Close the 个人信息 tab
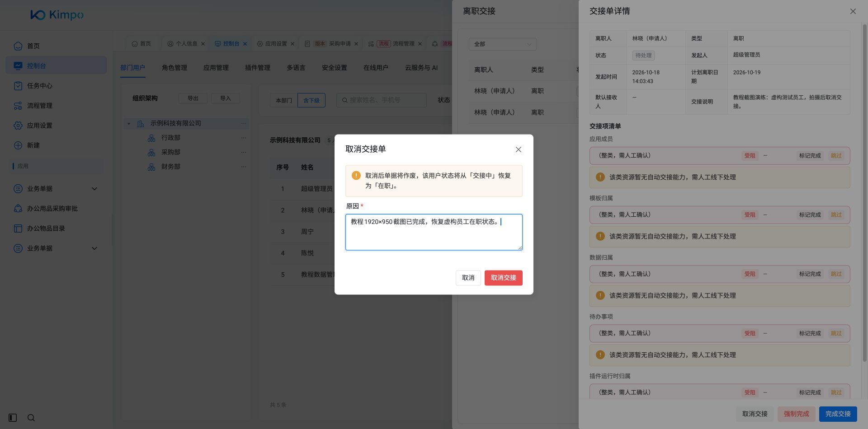The width and height of the screenshot is (868, 429). coord(203,44)
